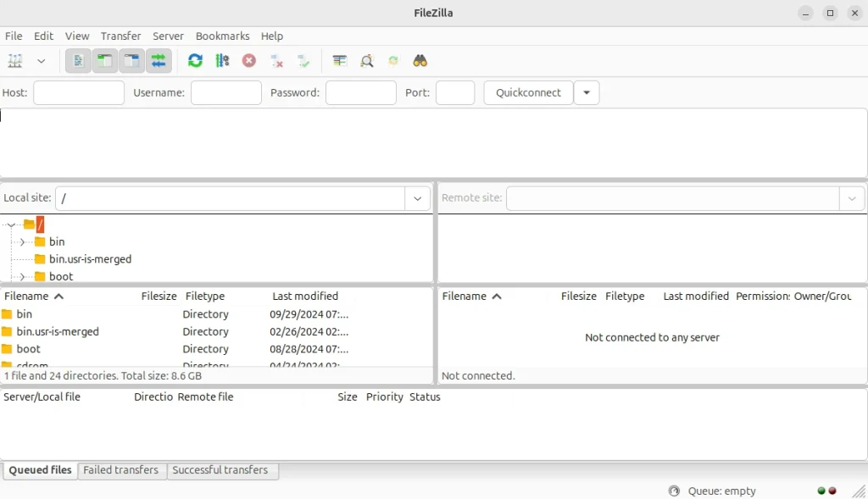
Task: Select boot folder in local file list
Action: tap(29, 349)
